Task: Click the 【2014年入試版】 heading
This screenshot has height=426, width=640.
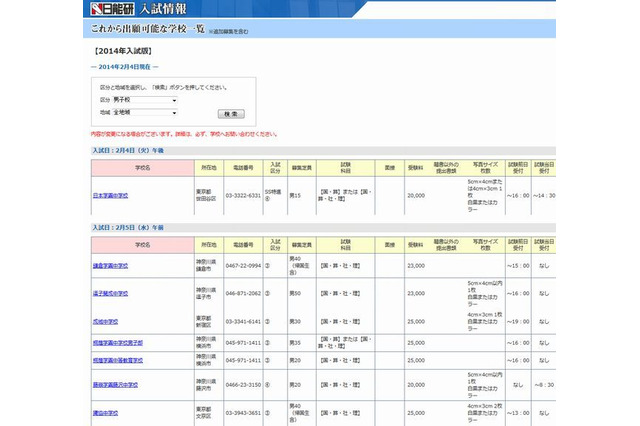Action: (x=123, y=51)
